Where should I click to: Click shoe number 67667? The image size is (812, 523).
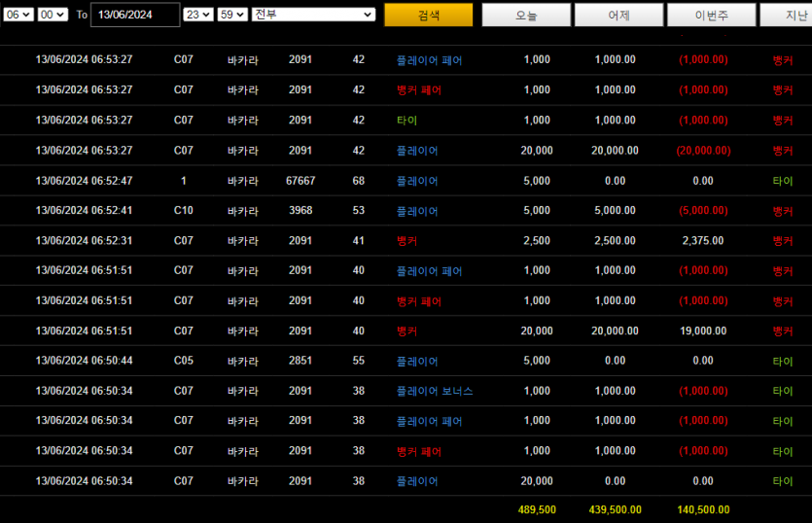point(300,181)
